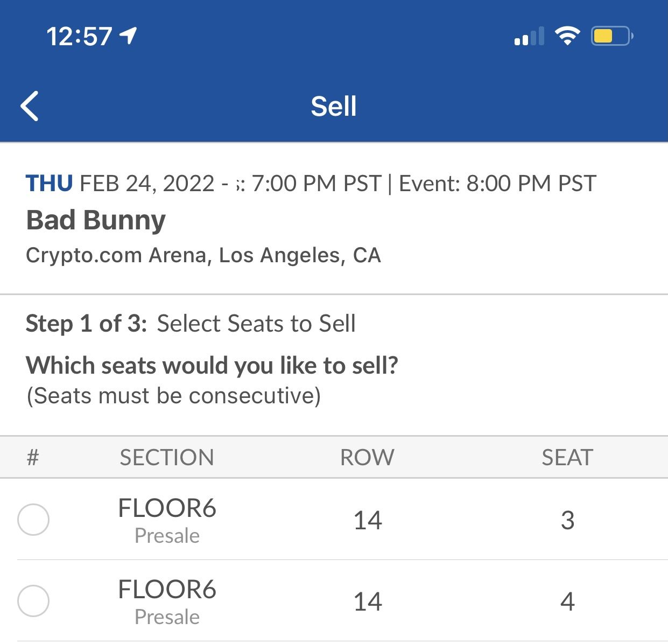Tap the ROW column header
The height and width of the screenshot is (644, 668).
click(367, 457)
